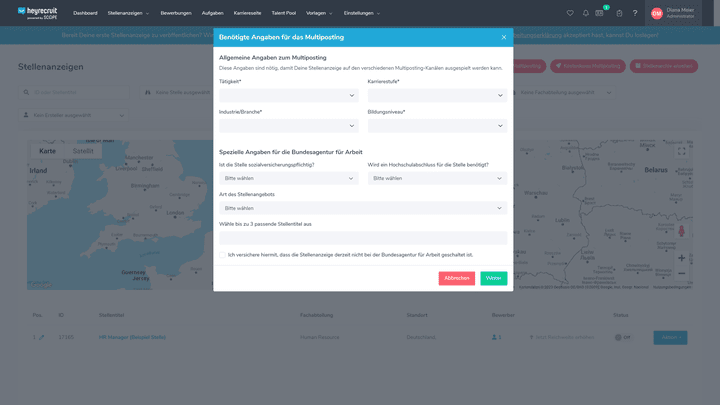Open the notifications bell icon
Screen dimensions: 720x405
click(x=586, y=13)
